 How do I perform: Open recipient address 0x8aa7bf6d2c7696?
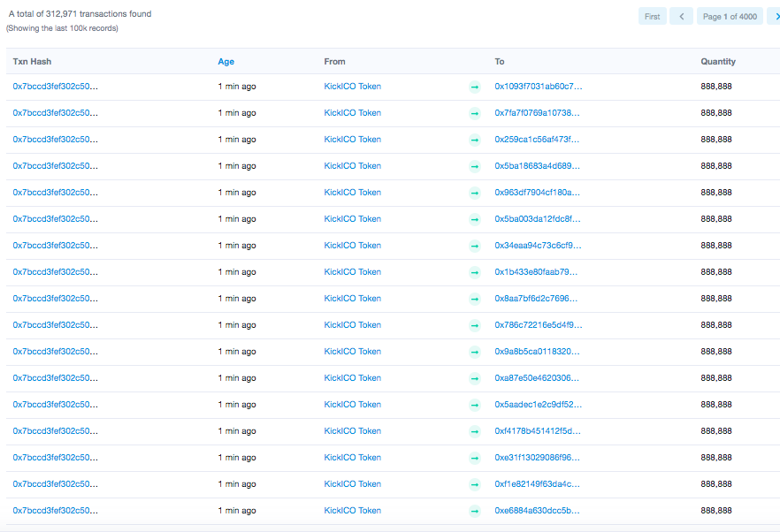[536, 299]
